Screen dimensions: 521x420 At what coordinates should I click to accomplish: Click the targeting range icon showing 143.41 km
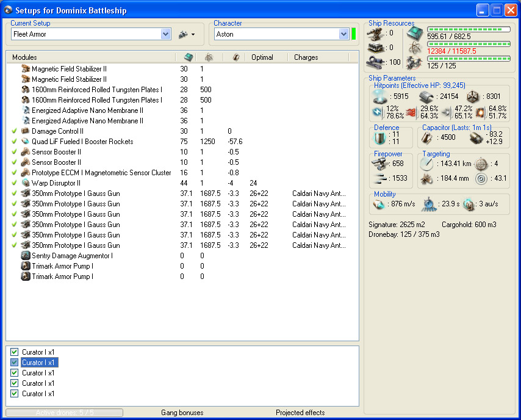[x=426, y=164]
